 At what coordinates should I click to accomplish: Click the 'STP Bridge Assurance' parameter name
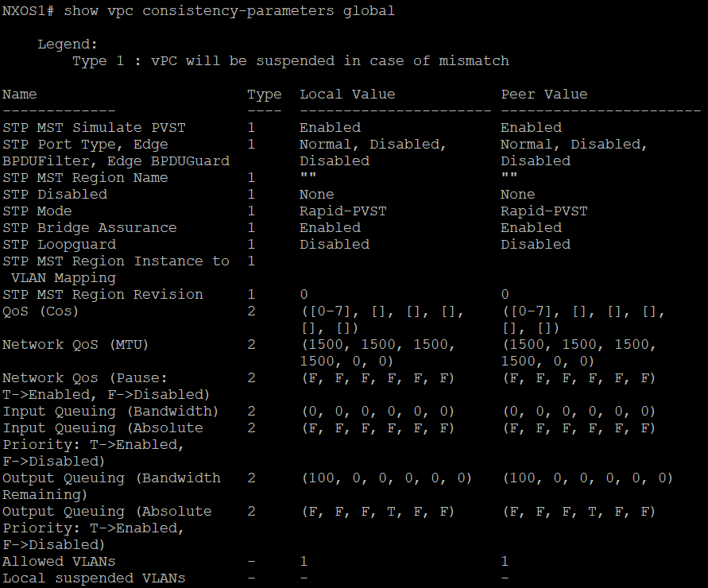tap(90, 228)
